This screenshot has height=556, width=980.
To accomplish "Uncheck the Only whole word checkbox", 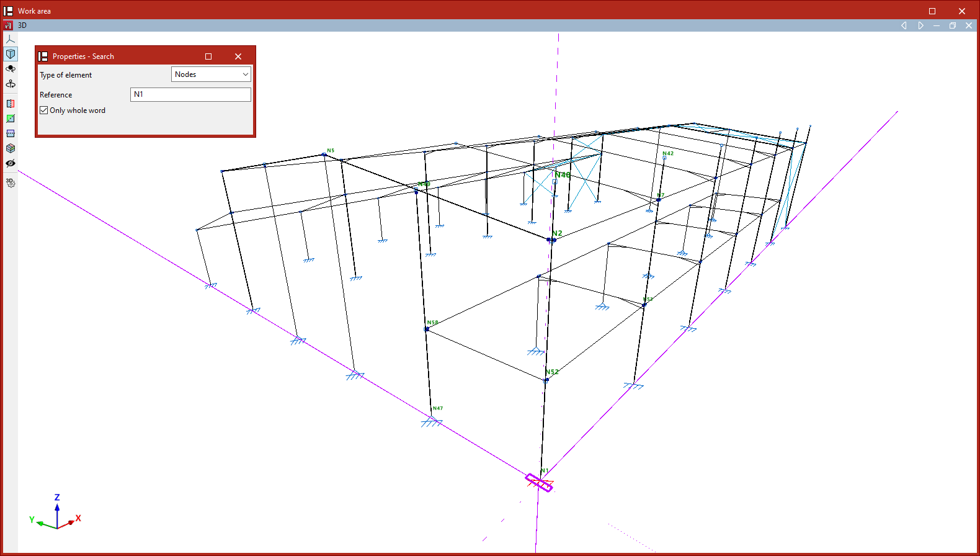I will click(x=44, y=110).
